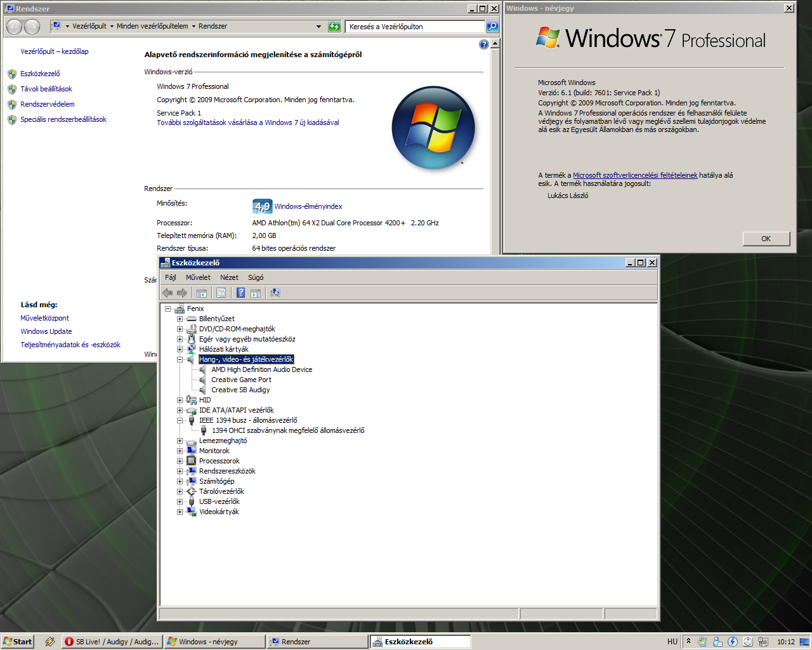The height and width of the screenshot is (650, 812).
Task: Open Súgó menu in Eszközkezelő
Action: pyautogui.click(x=256, y=277)
